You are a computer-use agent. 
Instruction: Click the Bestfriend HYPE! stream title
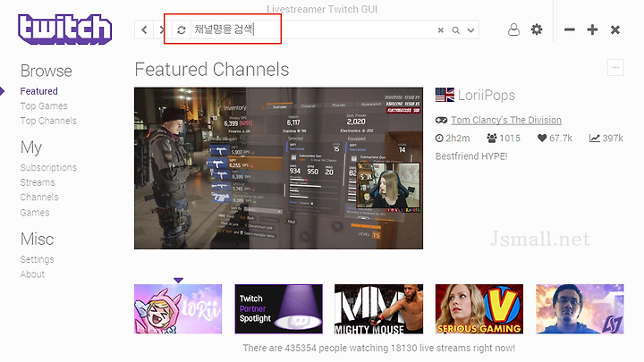pyautogui.click(x=471, y=156)
